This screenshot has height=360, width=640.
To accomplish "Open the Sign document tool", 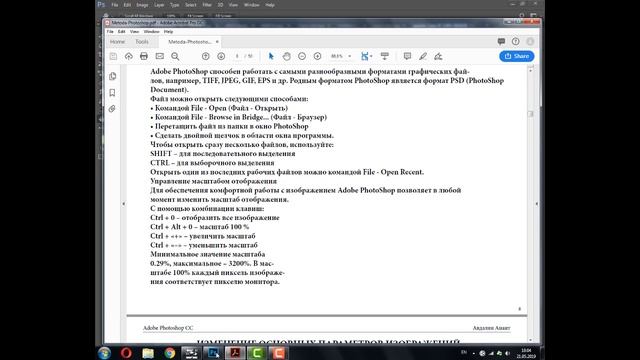I will [x=438, y=56].
